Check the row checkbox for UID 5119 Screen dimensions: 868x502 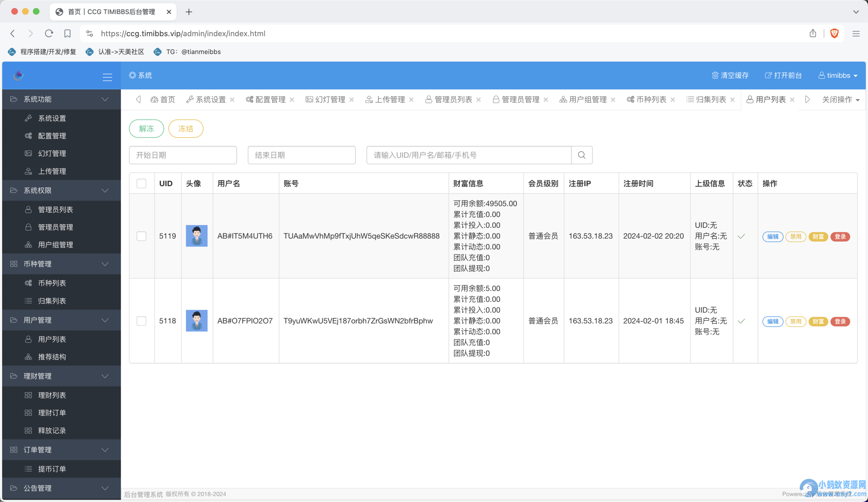(141, 236)
